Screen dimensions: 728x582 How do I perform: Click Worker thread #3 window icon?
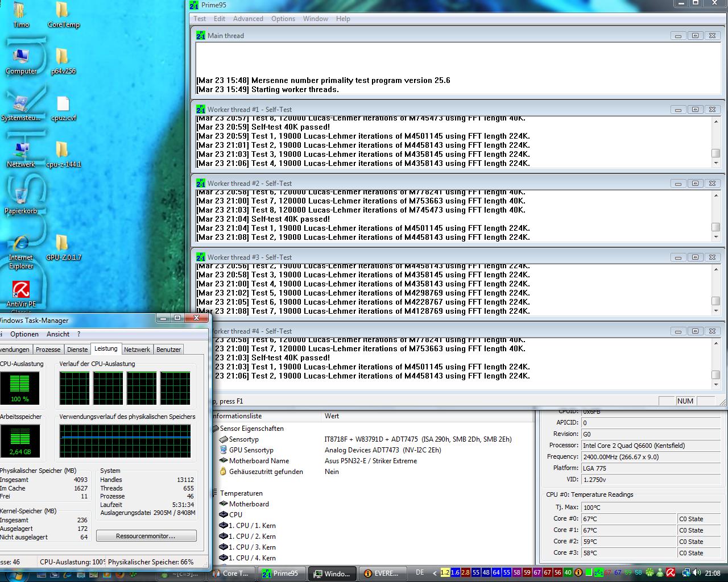[x=200, y=257]
